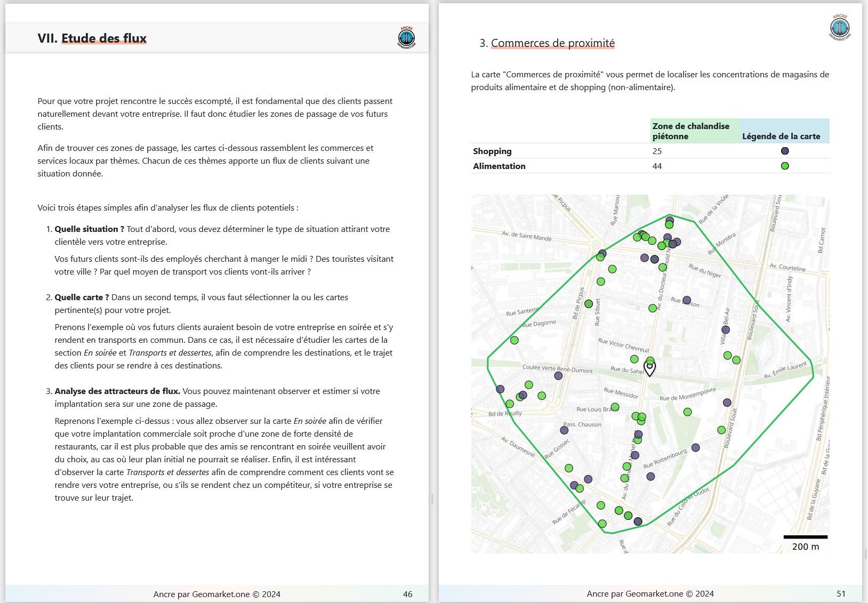Click the "Rue de la Voûte" map label

coord(713,209)
